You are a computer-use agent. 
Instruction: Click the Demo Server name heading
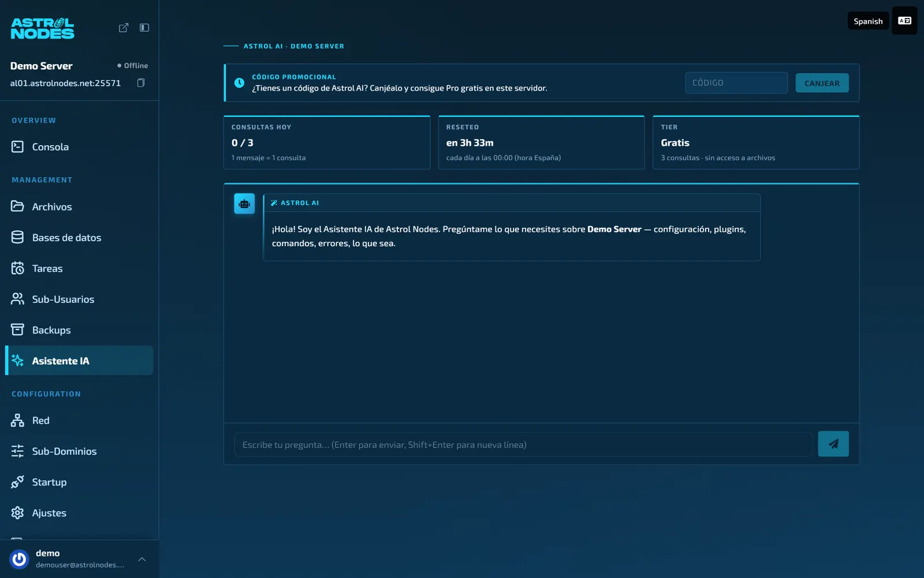(x=42, y=66)
